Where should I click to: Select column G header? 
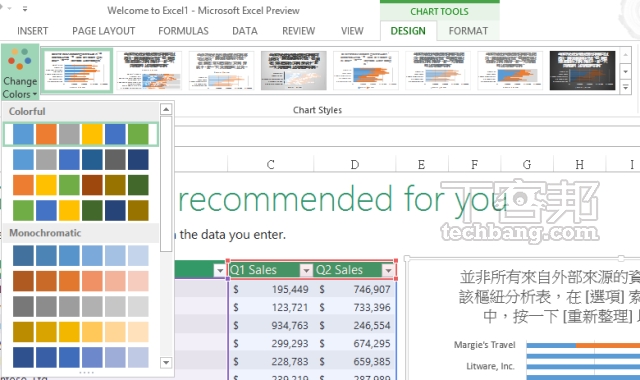[527, 164]
